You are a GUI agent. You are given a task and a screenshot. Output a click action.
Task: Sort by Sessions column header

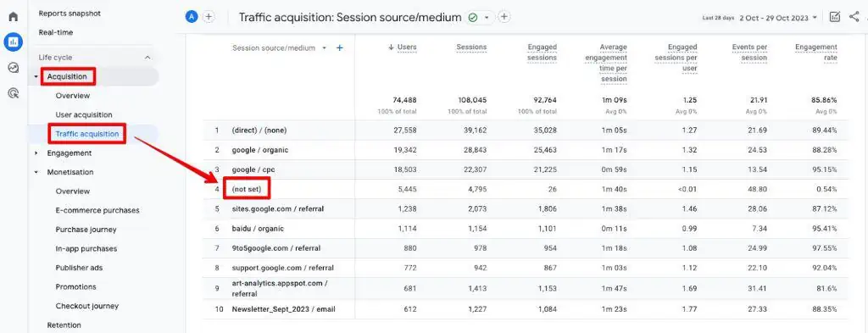[x=471, y=47]
